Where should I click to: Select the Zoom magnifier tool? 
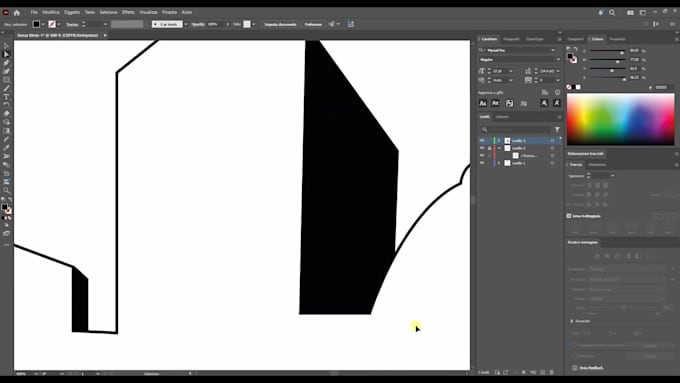tap(6, 190)
